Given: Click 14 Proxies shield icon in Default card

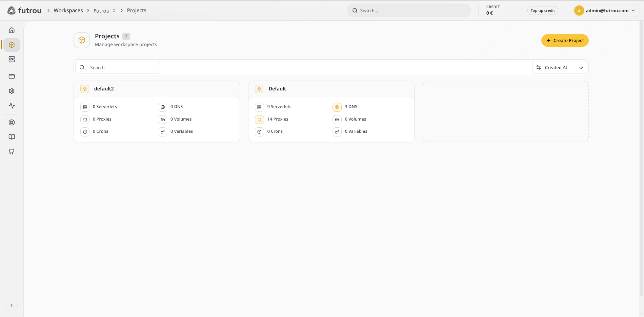Looking at the screenshot, I should [x=259, y=120].
